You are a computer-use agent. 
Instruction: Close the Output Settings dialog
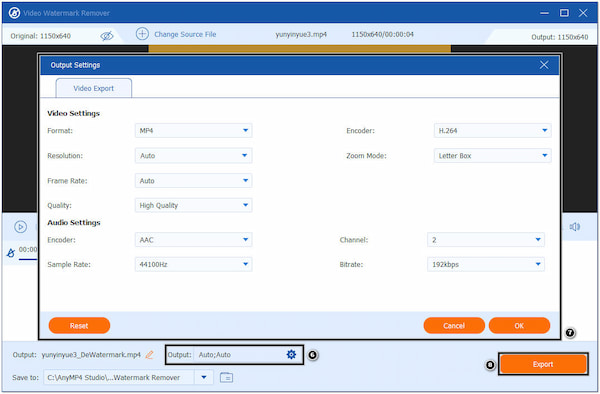pyautogui.click(x=544, y=65)
